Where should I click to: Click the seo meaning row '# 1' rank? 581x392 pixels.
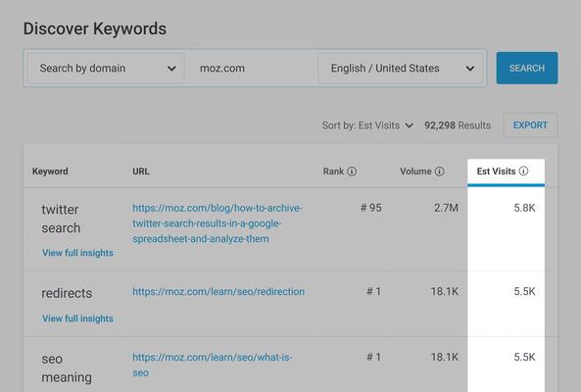pos(374,357)
